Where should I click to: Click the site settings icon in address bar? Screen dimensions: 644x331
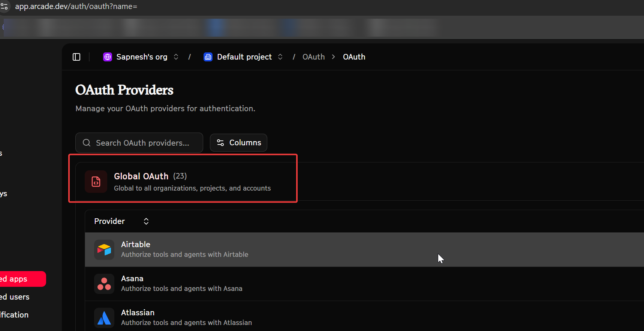4,6
